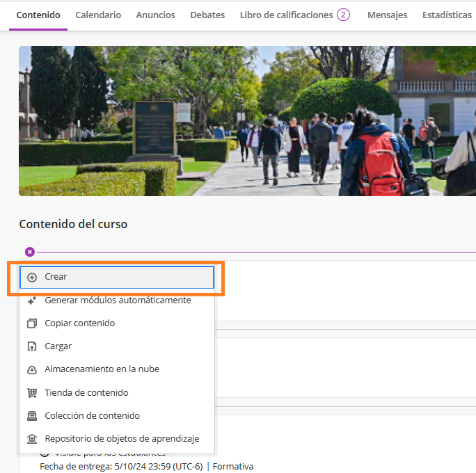The image size is (476, 473).
Task: Open Libro de calificaciones tab
Action: pos(286,15)
